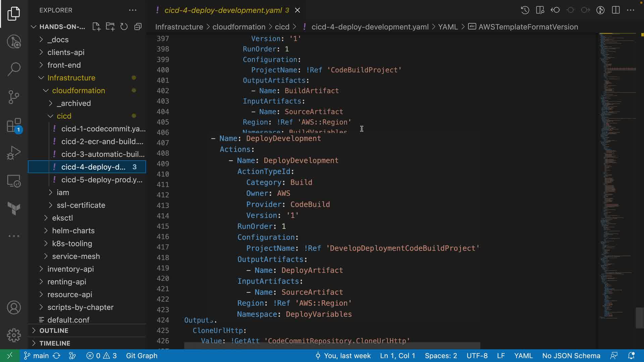Click the New File icon in Explorer
Image resolution: width=644 pixels, height=362 pixels.
point(96,27)
